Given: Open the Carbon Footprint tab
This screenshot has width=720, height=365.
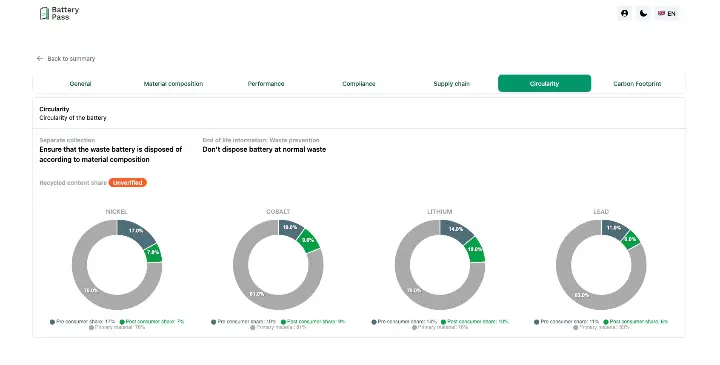Looking at the screenshot, I should [x=637, y=84].
